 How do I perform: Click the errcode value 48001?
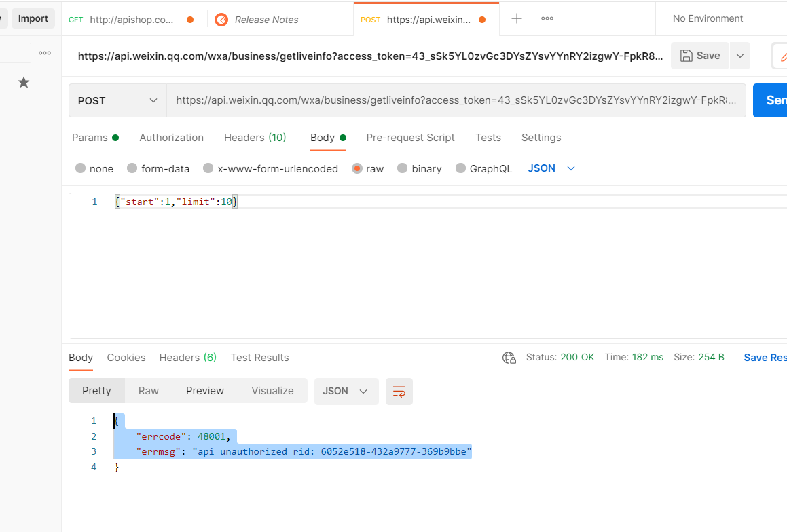pyautogui.click(x=211, y=436)
